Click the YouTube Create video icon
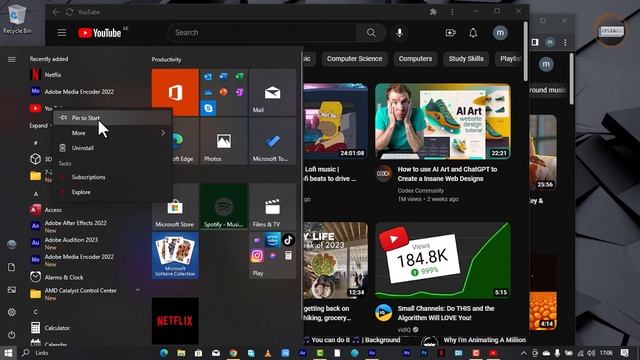 [450, 33]
